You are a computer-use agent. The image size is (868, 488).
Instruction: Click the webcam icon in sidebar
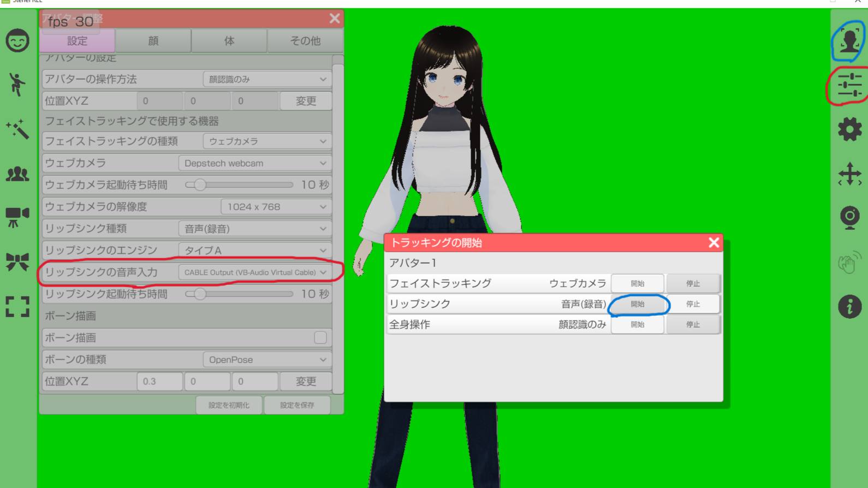(849, 218)
